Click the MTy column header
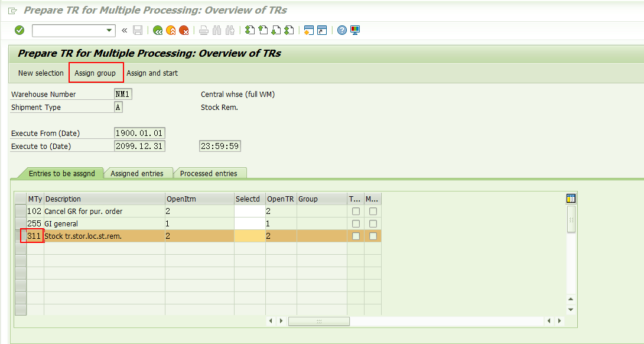 click(x=35, y=199)
